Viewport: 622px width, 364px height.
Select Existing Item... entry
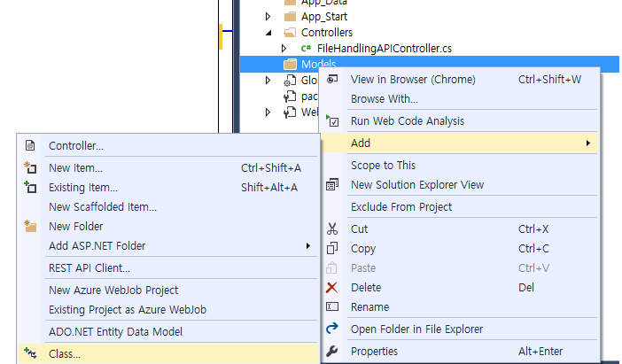pyautogui.click(x=168, y=188)
